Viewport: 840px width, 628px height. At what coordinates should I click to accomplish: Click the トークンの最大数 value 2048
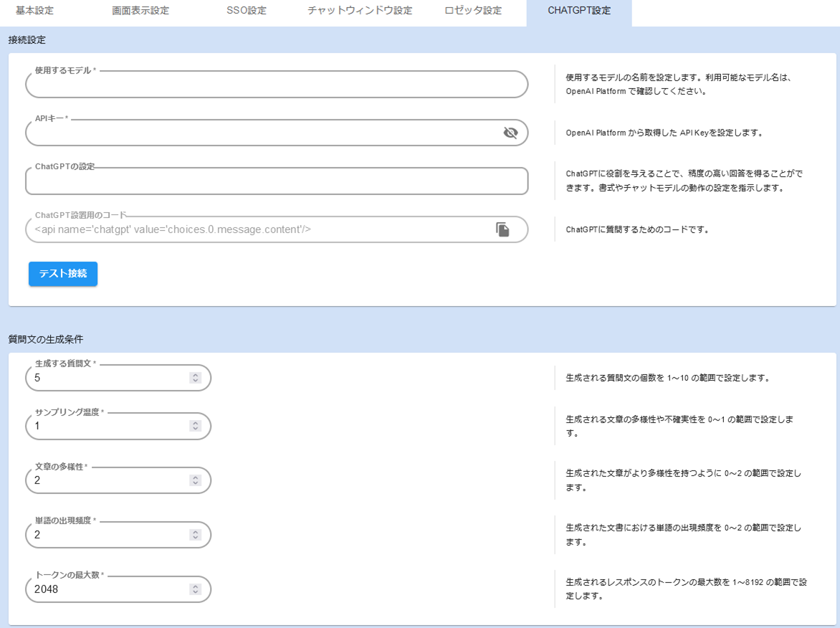click(86, 589)
